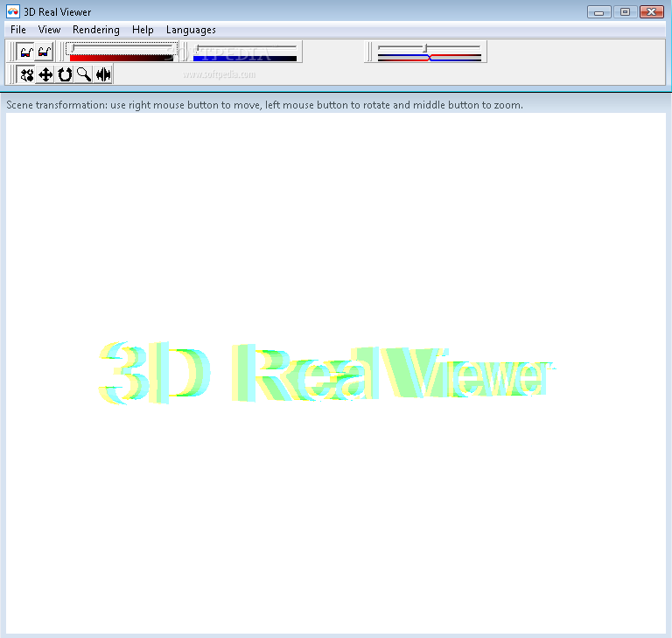
Task: Open the File menu
Action: point(18,30)
